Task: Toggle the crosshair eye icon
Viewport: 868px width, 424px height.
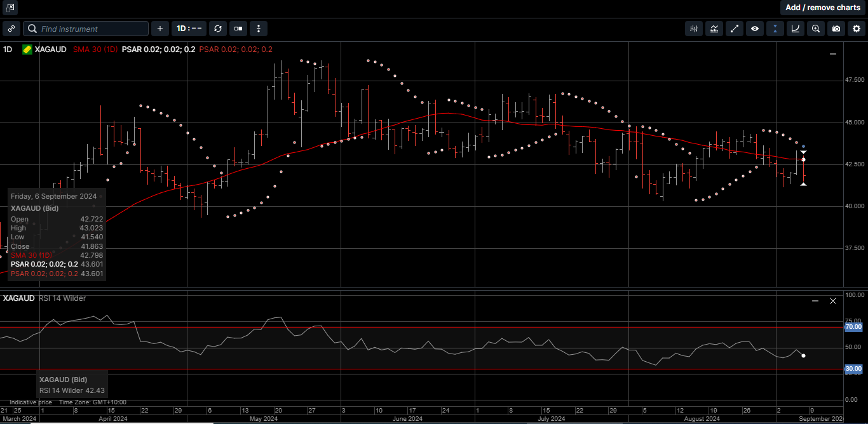Action: [x=755, y=29]
